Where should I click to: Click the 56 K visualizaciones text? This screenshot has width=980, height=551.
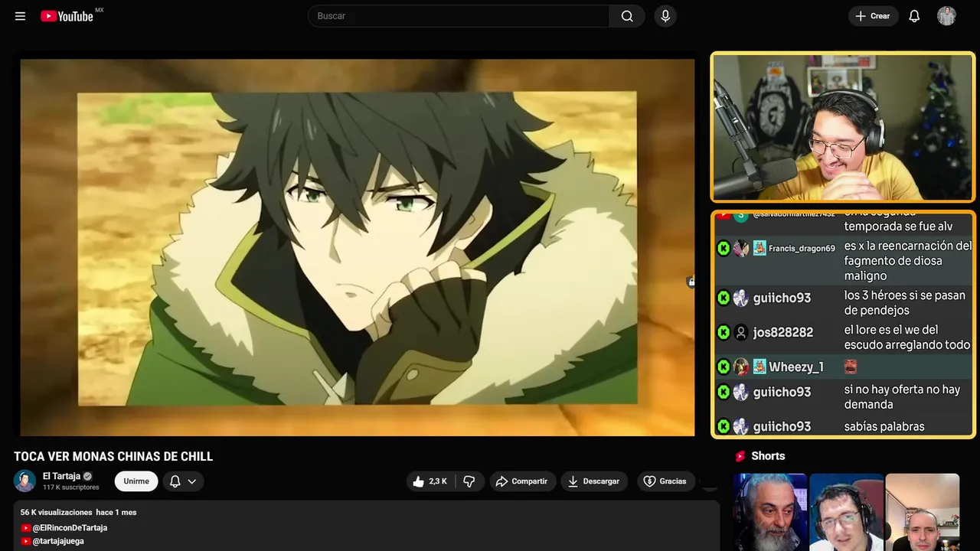pyautogui.click(x=57, y=512)
